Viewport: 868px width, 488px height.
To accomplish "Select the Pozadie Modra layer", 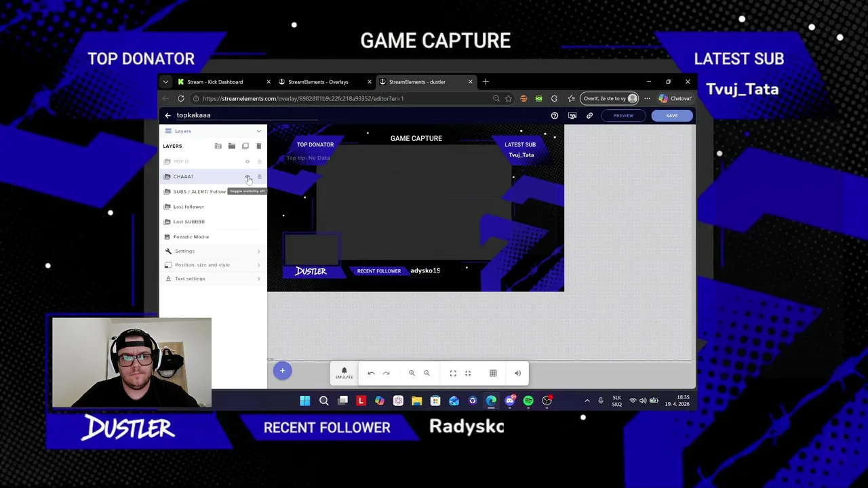I will tap(213, 237).
